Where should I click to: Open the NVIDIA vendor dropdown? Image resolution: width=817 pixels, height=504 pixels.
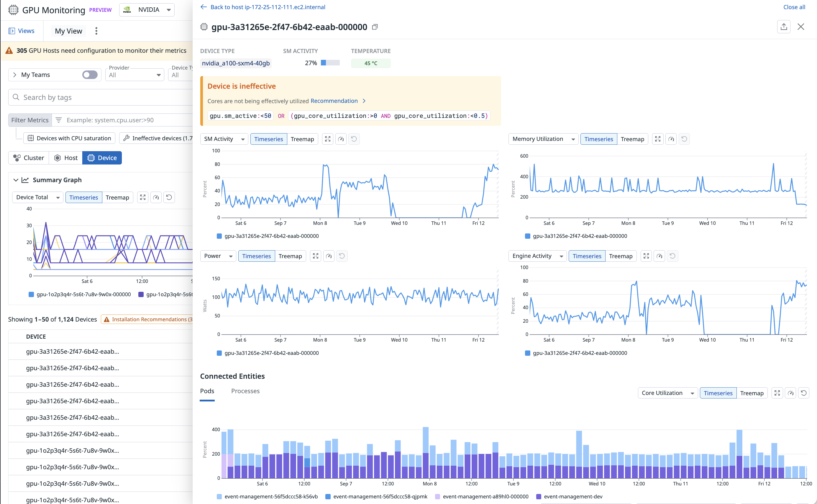pos(147,10)
